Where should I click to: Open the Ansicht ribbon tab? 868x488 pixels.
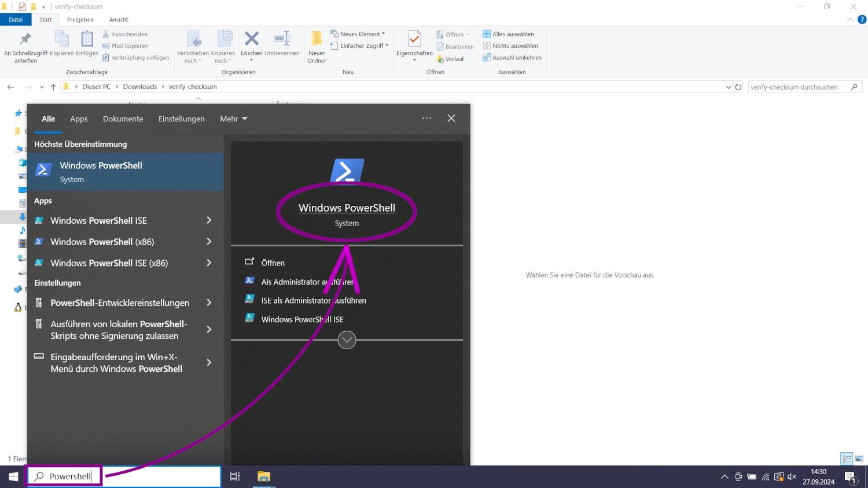point(119,20)
